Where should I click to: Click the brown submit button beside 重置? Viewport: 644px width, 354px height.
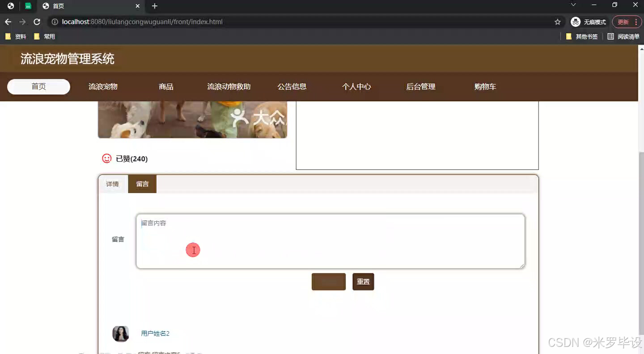tap(329, 282)
